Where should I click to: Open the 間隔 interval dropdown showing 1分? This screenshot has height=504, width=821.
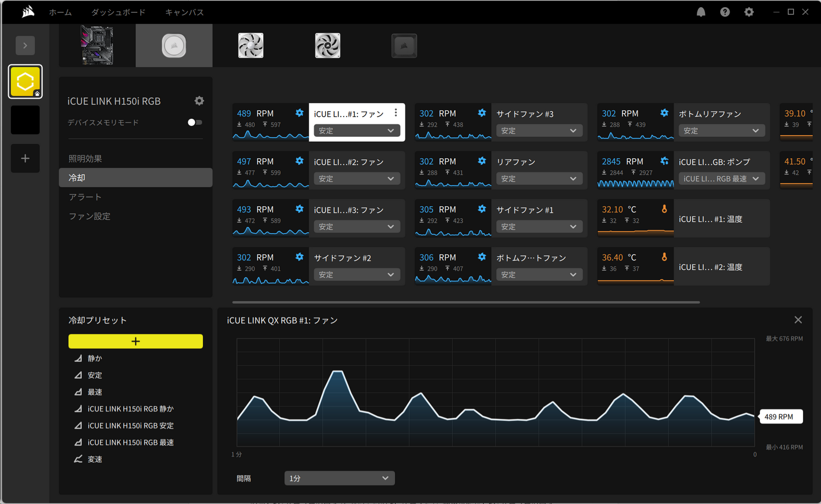pyautogui.click(x=339, y=478)
